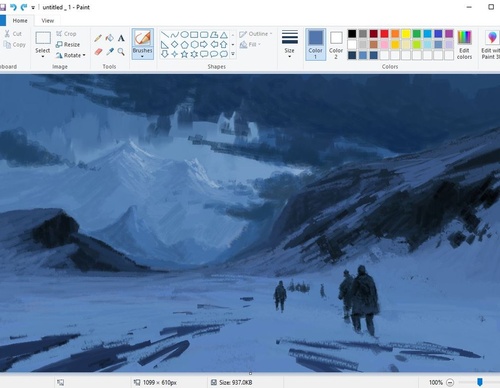500x388 pixels.
Task: Select the Fill with color bucket tool
Action: (109, 38)
